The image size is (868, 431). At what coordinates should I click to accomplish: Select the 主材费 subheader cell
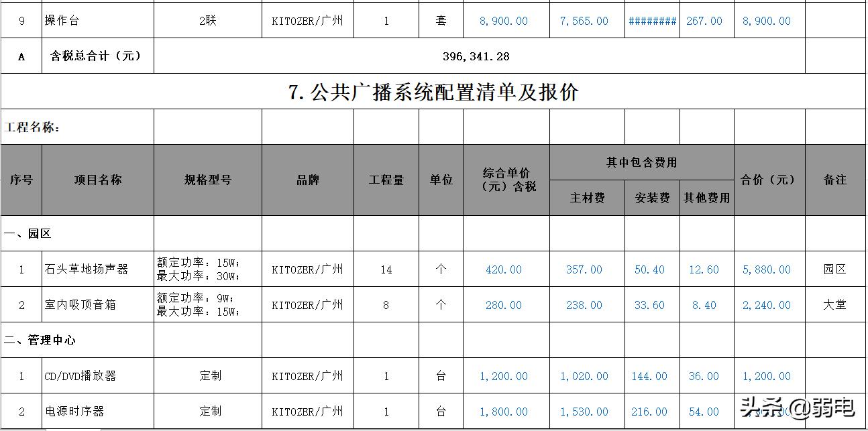pos(585,198)
